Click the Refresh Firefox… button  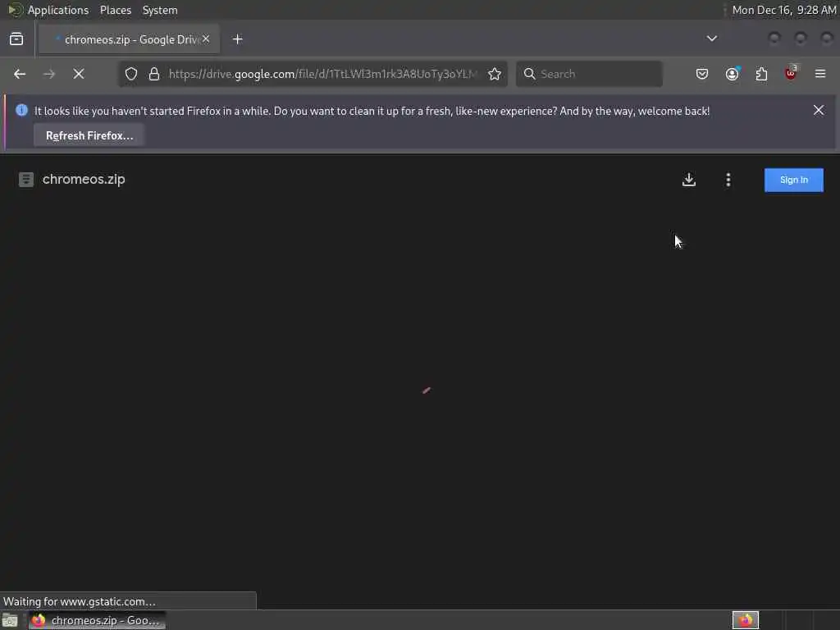coord(89,135)
